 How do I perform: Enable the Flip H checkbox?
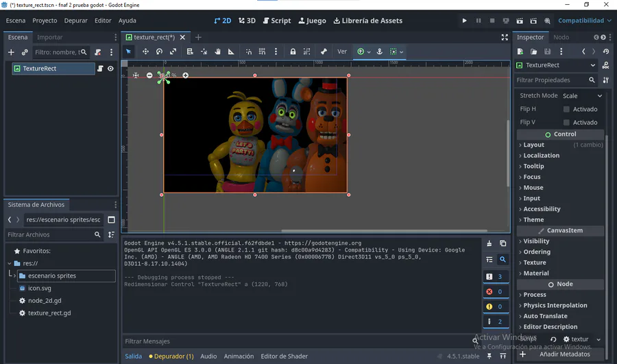point(566,109)
